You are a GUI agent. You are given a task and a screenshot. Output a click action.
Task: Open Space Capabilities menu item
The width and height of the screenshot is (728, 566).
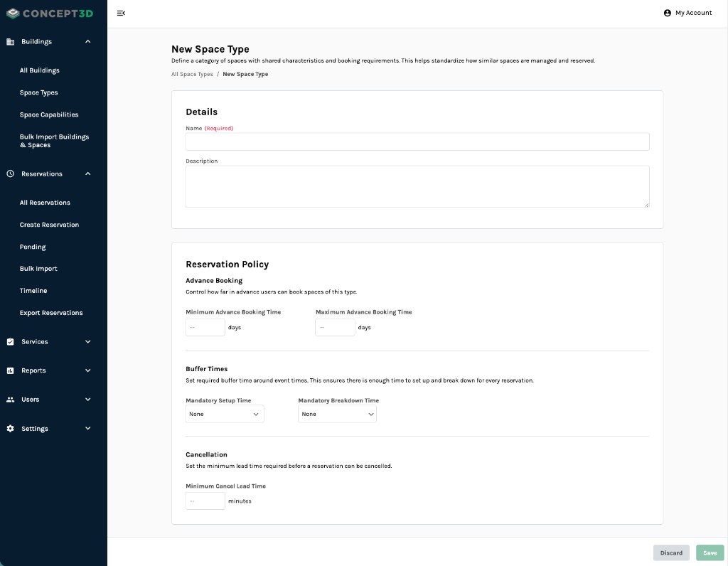49,114
